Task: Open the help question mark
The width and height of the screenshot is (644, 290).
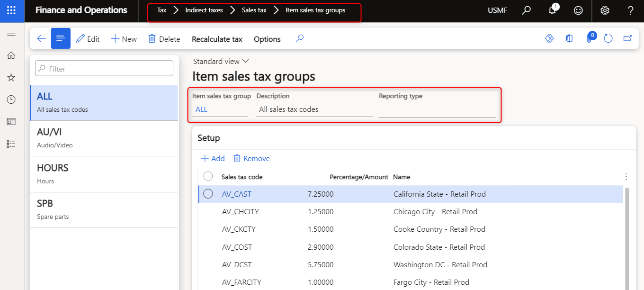Action: [630, 10]
